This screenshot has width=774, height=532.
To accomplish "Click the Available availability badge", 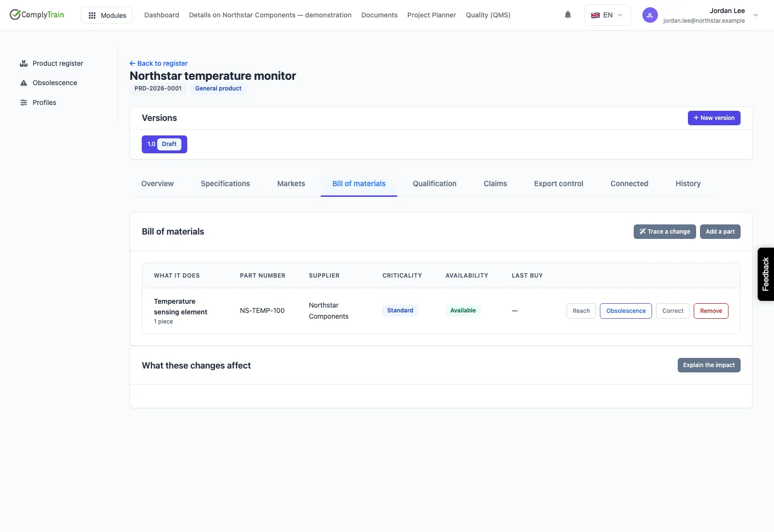I will (x=463, y=310).
